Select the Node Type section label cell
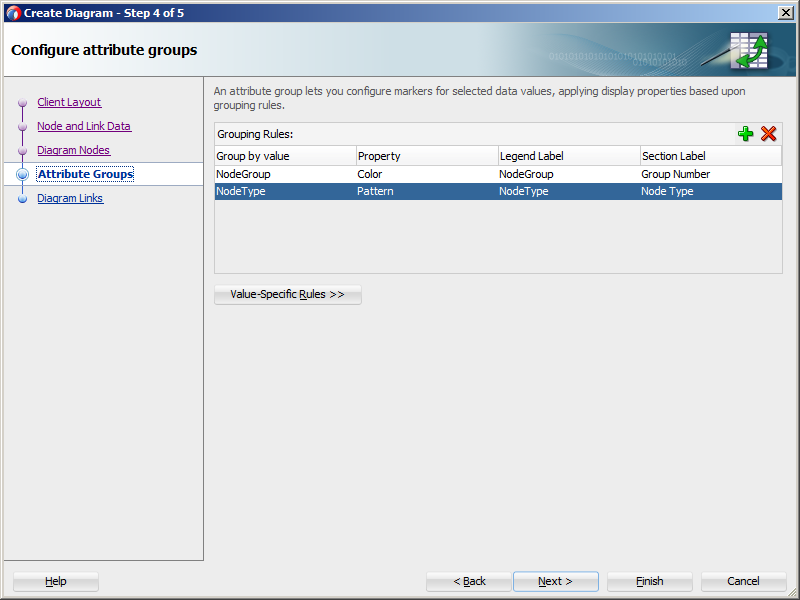 tap(711, 191)
